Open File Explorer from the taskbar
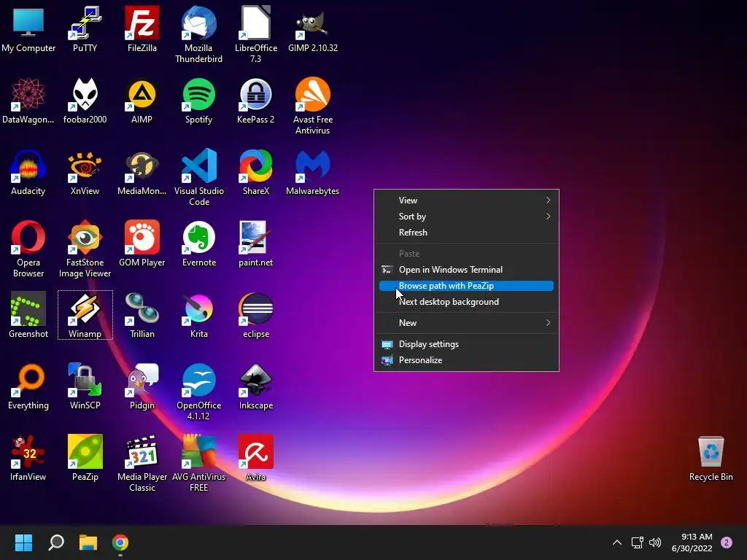Viewport: 747px width, 560px height. tap(88, 542)
